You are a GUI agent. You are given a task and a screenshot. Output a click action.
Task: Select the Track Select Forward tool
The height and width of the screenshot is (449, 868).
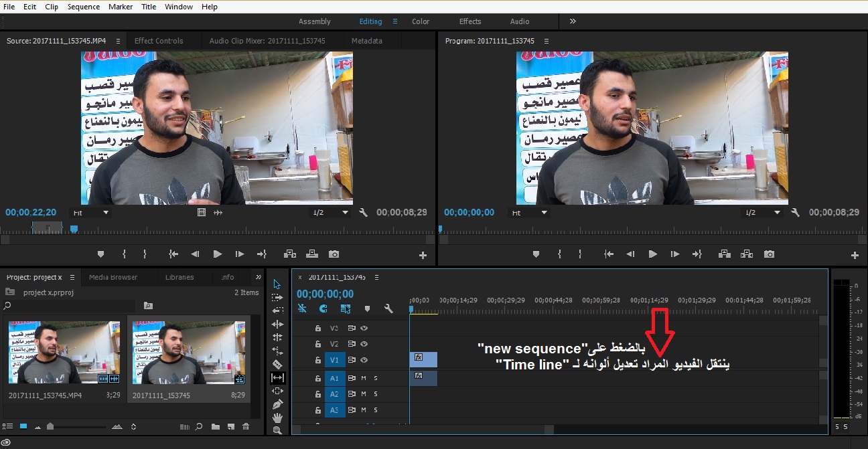277,298
